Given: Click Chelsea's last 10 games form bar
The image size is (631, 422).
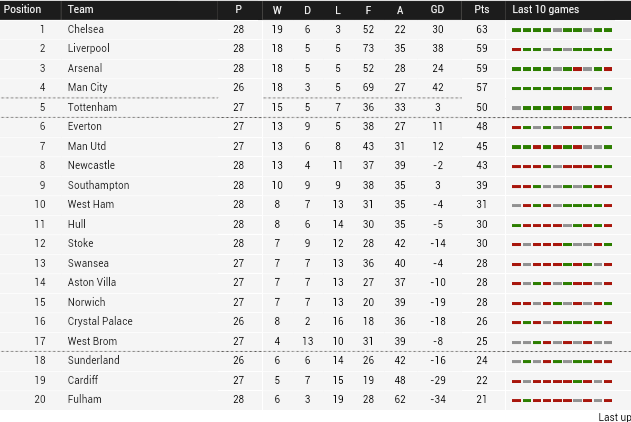Looking at the screenshot, I should [x=562, y=30].
